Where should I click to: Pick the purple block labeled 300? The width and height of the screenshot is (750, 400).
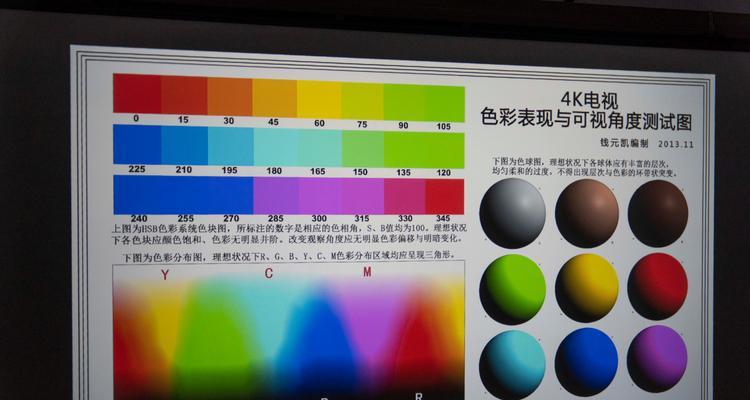[320, 196]
